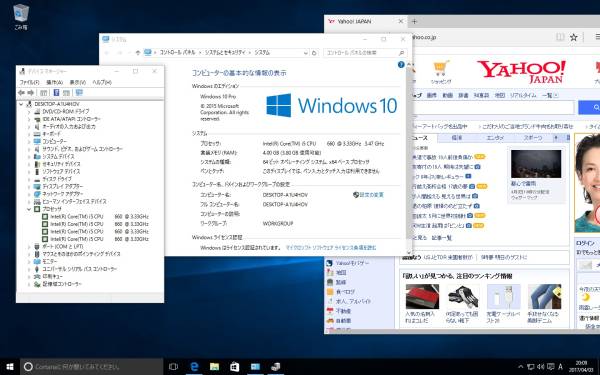Expand the IDE ATA/ATAPI コントローラー node

pos(29,119)
